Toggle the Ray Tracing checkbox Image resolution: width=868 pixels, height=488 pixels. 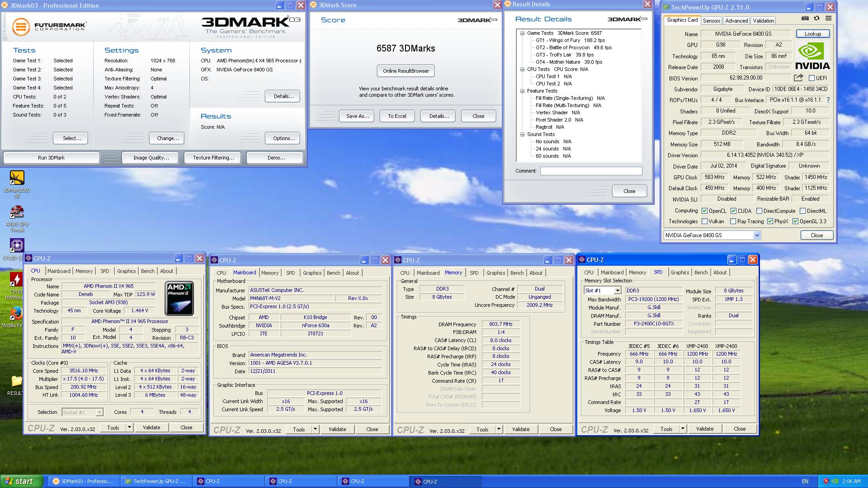point(733,221)
